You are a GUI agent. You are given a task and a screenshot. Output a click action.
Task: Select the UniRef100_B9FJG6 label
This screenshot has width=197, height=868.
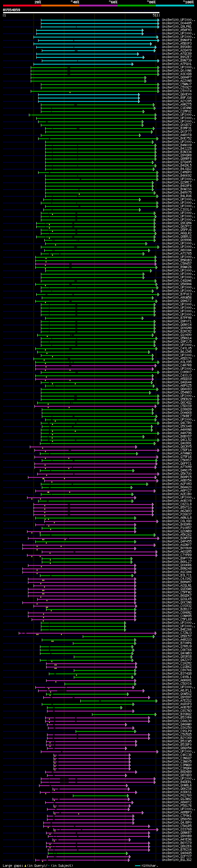click(176, 98)
